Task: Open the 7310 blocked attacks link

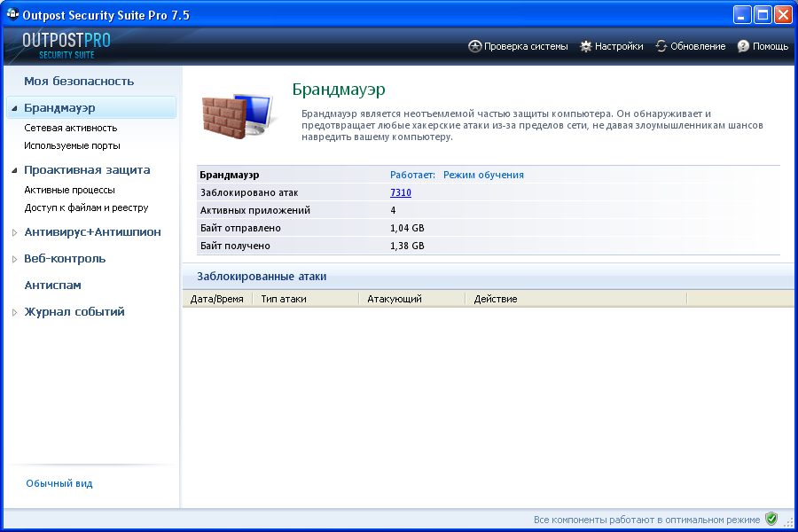Action: tap(401, 192)
